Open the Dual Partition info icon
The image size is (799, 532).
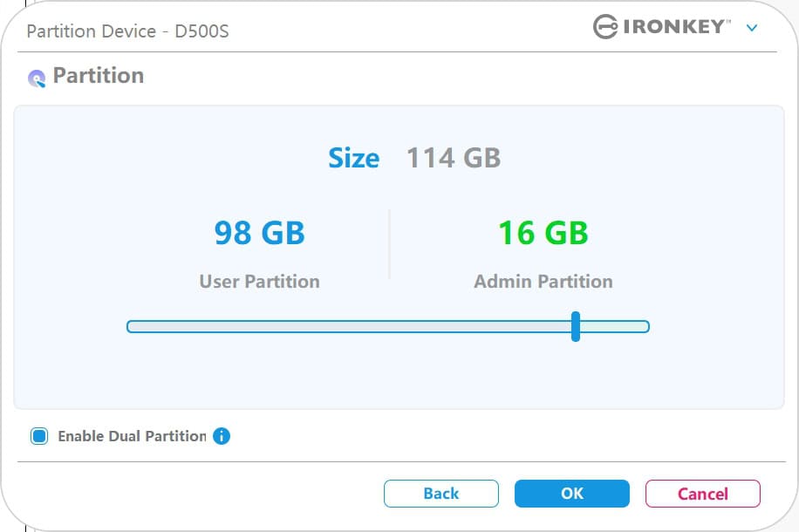click(x=222, y=436)
